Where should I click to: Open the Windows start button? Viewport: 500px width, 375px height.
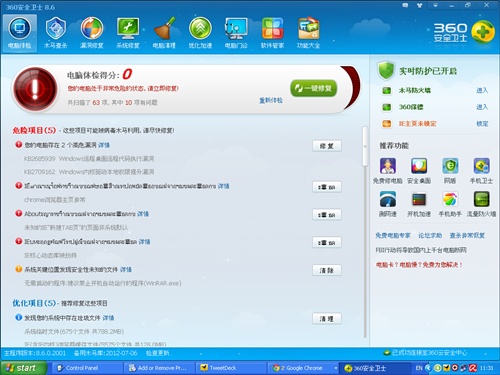click(x=23, y=368)
